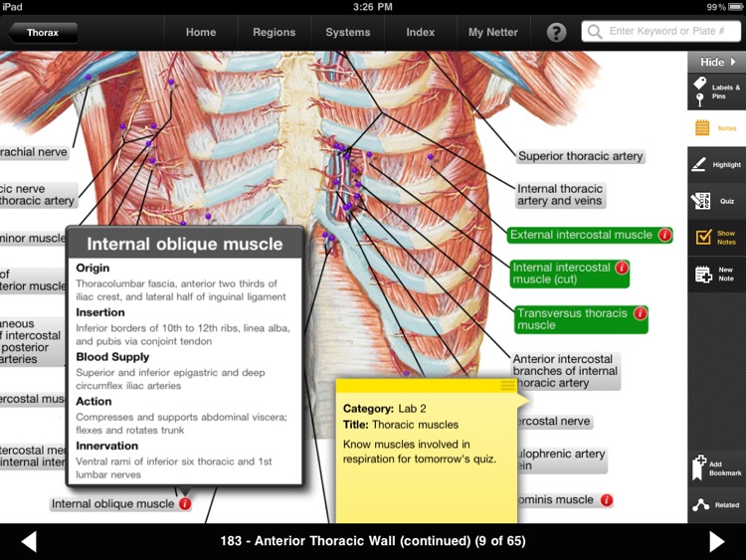The image size is (746, 560).
Task: Open info for Transversus thoracis muscle
Action: pos(641,313)
